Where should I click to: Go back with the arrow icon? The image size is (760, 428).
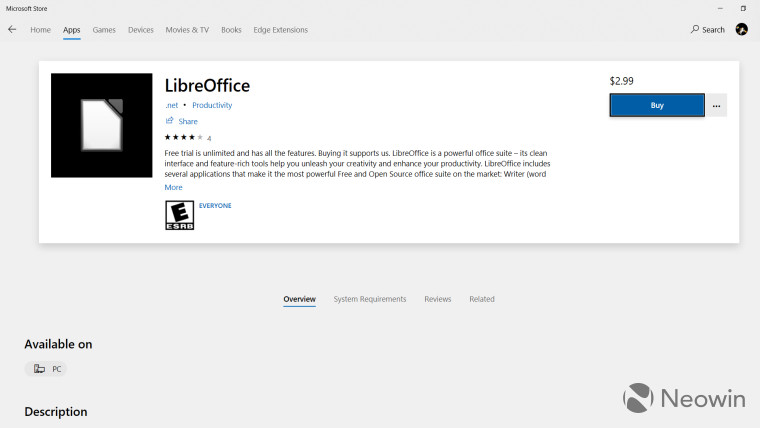(12, 30)
